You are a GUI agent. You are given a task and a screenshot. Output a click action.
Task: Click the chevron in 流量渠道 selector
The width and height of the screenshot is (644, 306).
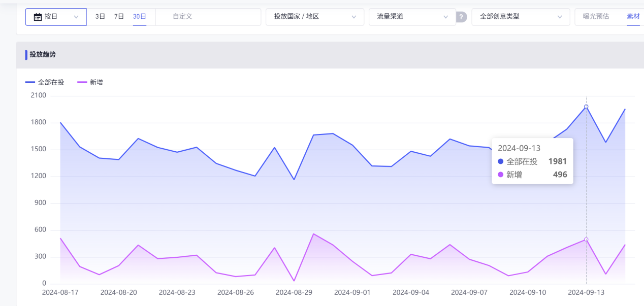(445, 17)
